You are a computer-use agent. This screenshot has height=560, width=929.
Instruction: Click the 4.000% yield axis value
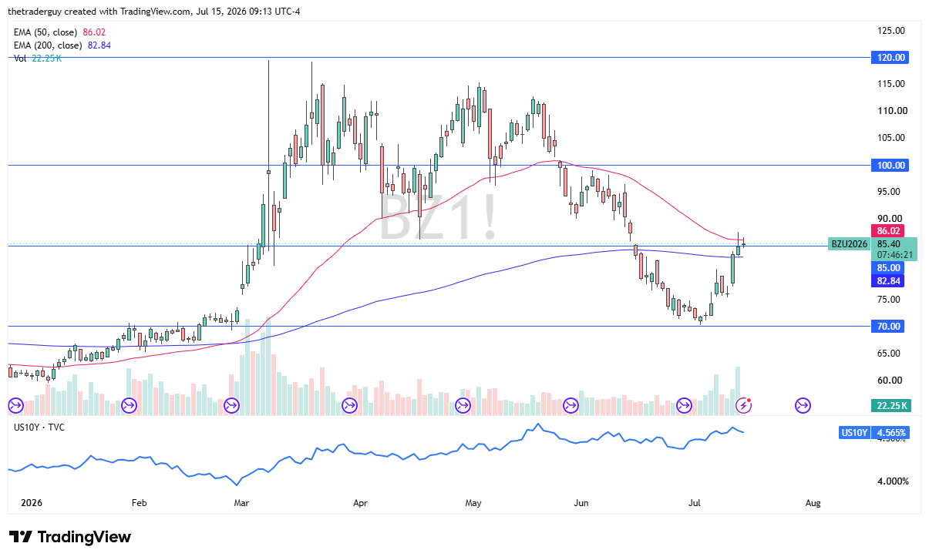tap(892, 481)
